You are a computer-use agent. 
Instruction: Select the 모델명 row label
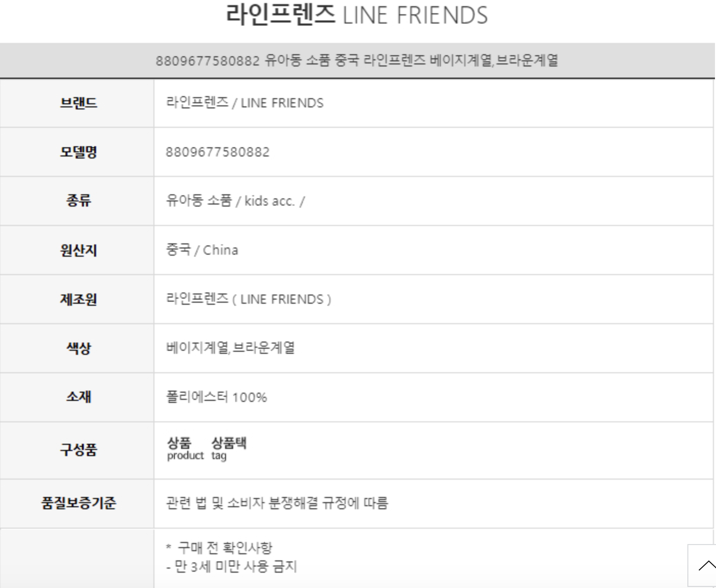pyautogui.click(x=78, y=152)
